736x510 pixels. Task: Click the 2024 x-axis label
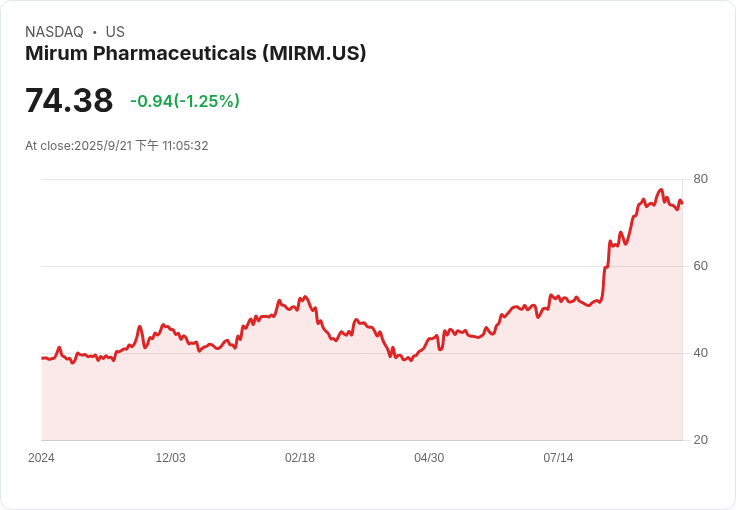click(41, 457)
